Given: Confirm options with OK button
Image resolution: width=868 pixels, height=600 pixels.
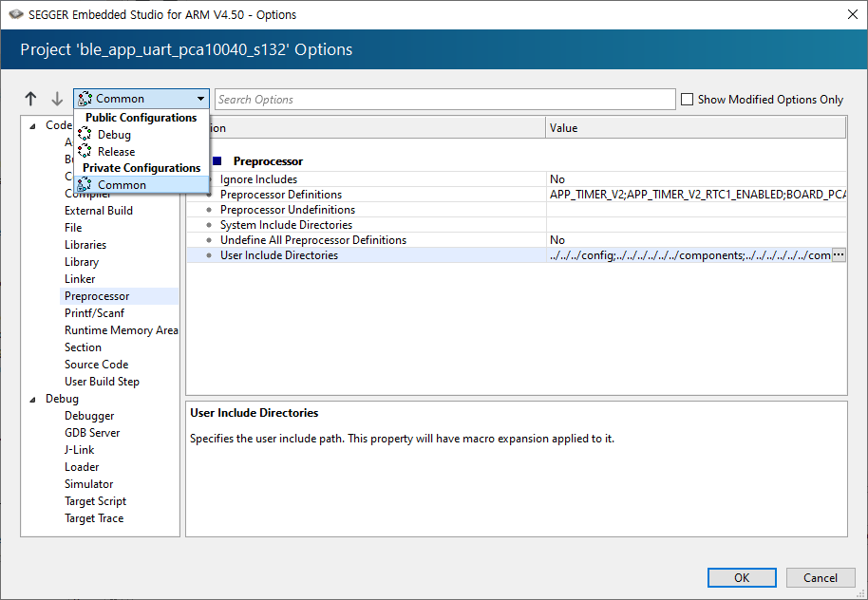Looking at the screenshot, I should 742,577.
